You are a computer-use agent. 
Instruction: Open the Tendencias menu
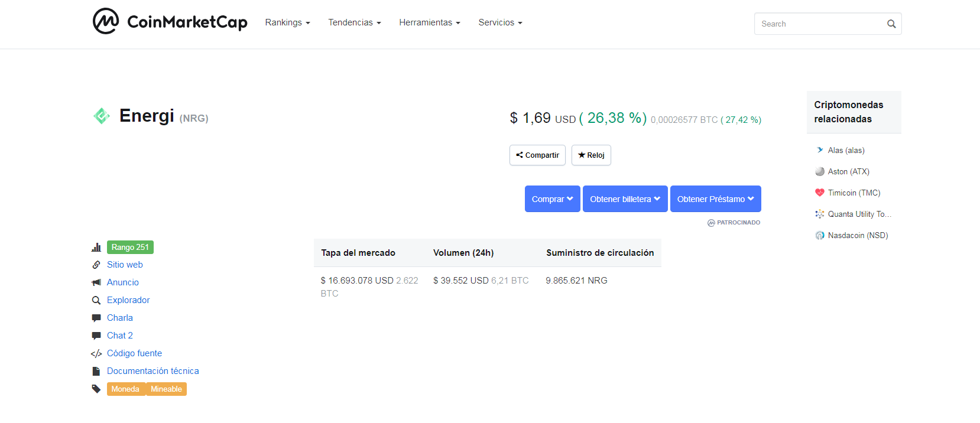[x=355, y=22]
